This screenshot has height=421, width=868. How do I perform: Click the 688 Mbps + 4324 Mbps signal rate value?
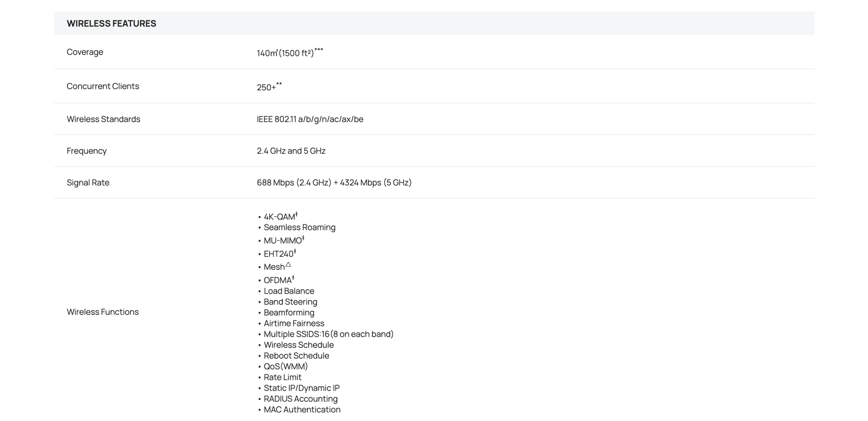pyautogui.click(x=334, y=183)
